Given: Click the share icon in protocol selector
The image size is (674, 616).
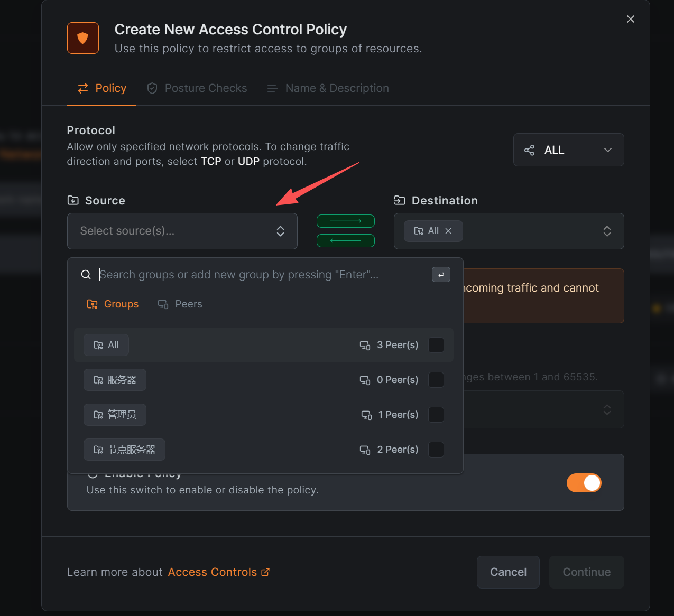Looking at the screenshot, I should (529, 150).
